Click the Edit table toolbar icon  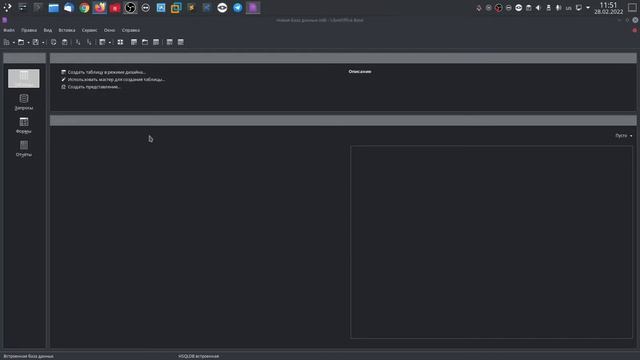tap(156, 42)
